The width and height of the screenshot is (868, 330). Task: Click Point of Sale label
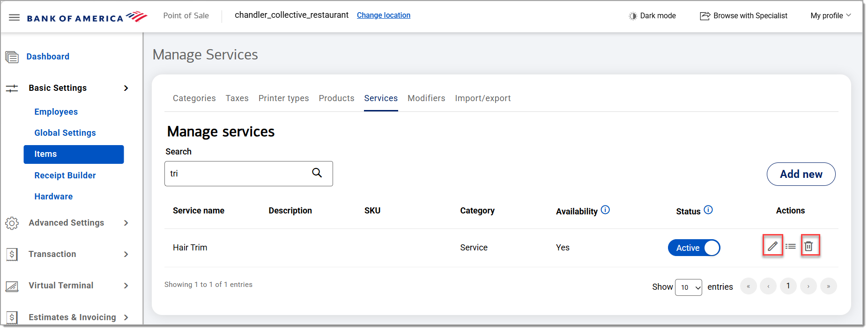pos(186,15)
